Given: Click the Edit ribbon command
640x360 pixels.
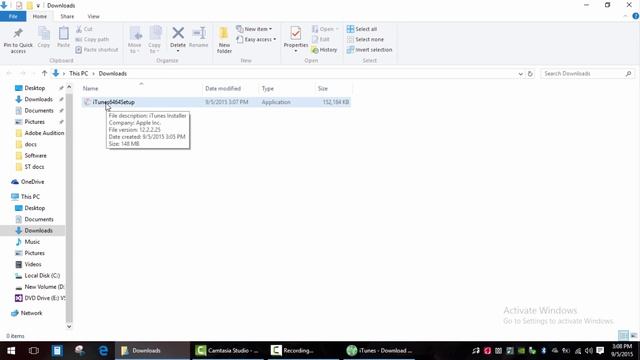Looking at the screenshot, I should (321, 39).
